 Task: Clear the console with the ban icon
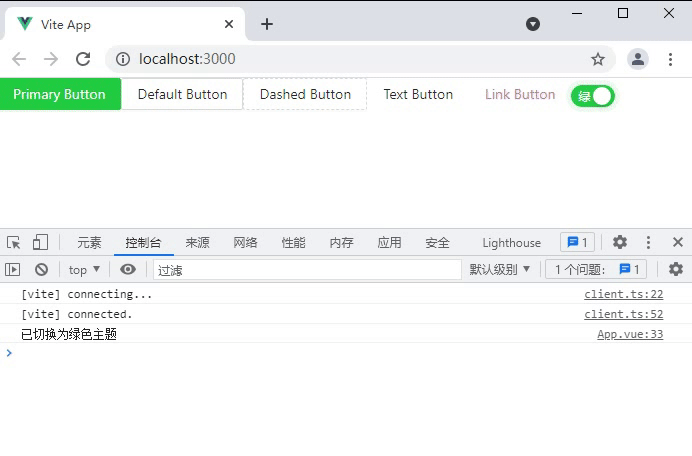(x=41, y=269)
